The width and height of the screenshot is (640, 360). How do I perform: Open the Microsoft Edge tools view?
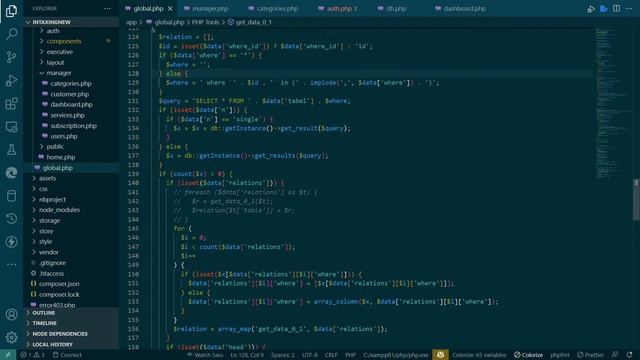point(11,173)
